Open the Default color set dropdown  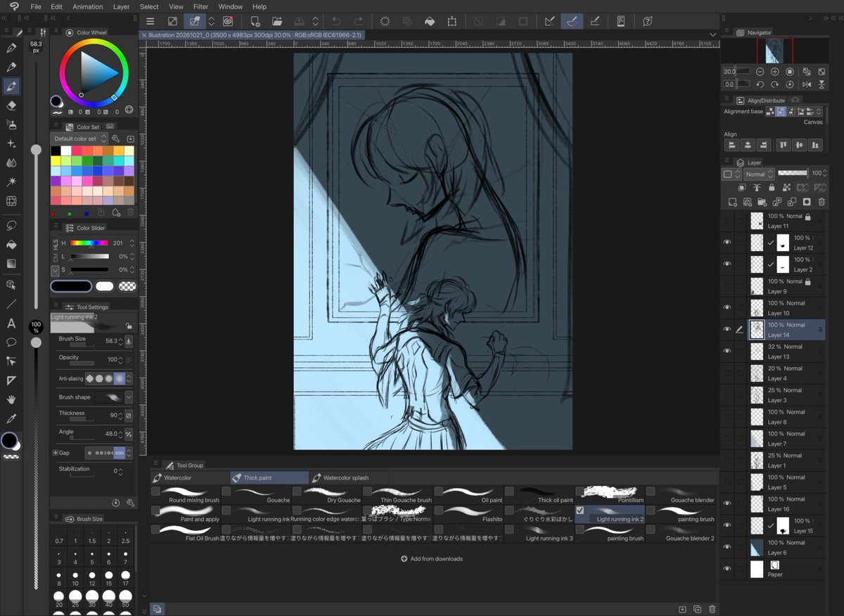point(80,139)
